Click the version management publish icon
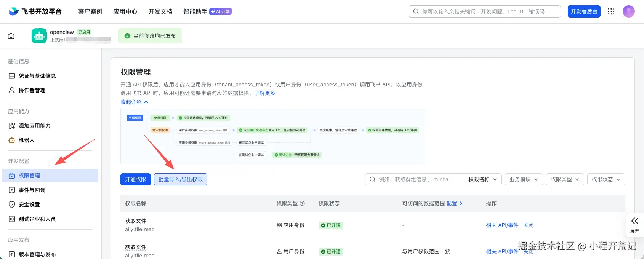 [x=12, y=254]
